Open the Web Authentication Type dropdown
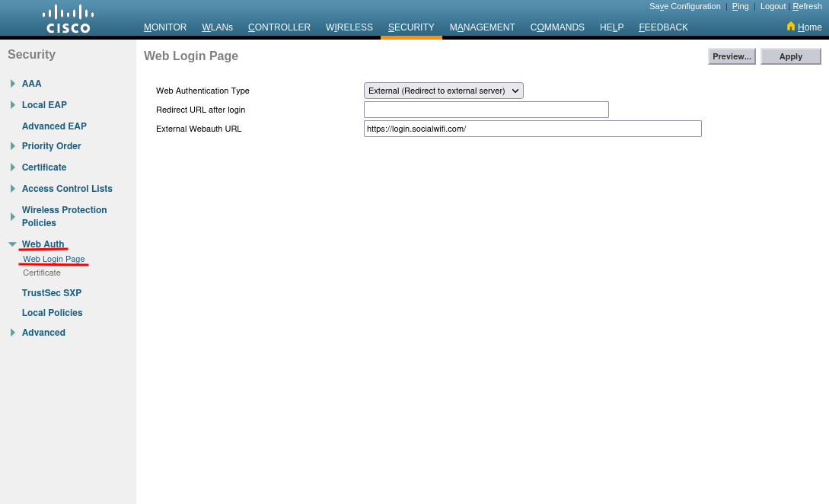Image resolution: width=829 pixels, height=504 pixels. [443, 91]
